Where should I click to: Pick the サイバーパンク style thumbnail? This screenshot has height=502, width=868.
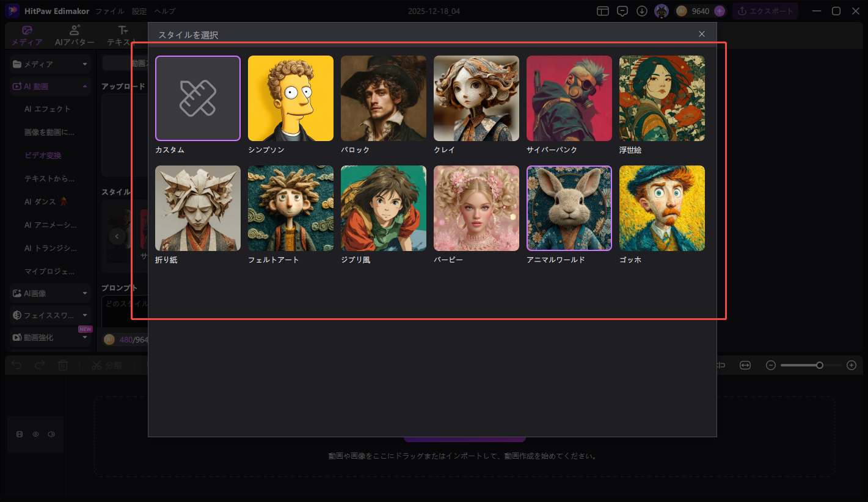[569, 98]
